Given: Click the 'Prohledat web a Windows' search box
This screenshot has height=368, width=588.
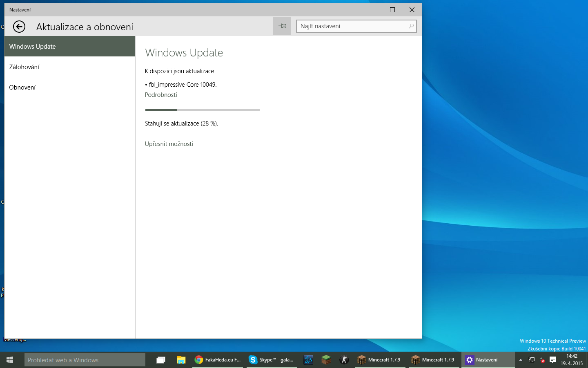Looking at the screenshot, I should click(85, 360).
